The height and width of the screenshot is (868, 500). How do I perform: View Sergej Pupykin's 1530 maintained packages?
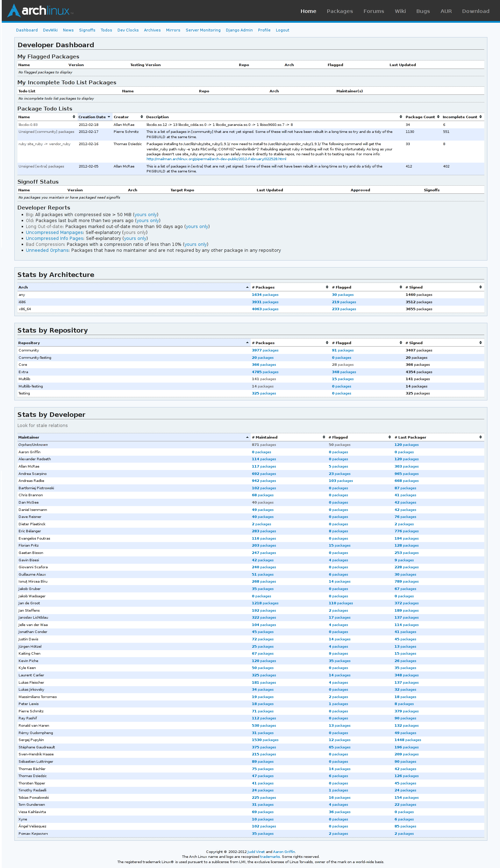click(265, 740)
